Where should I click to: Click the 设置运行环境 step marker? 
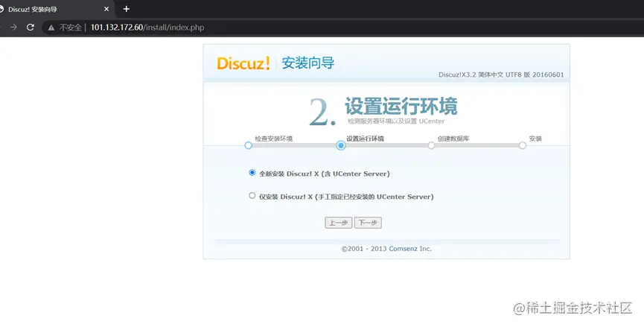pos(340,145)
